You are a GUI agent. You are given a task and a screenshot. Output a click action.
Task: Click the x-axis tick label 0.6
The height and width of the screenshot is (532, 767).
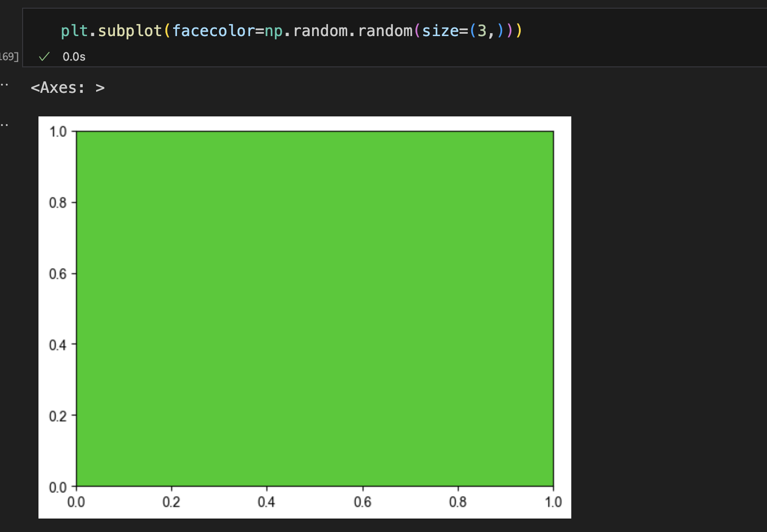click(x=363, y=502)
